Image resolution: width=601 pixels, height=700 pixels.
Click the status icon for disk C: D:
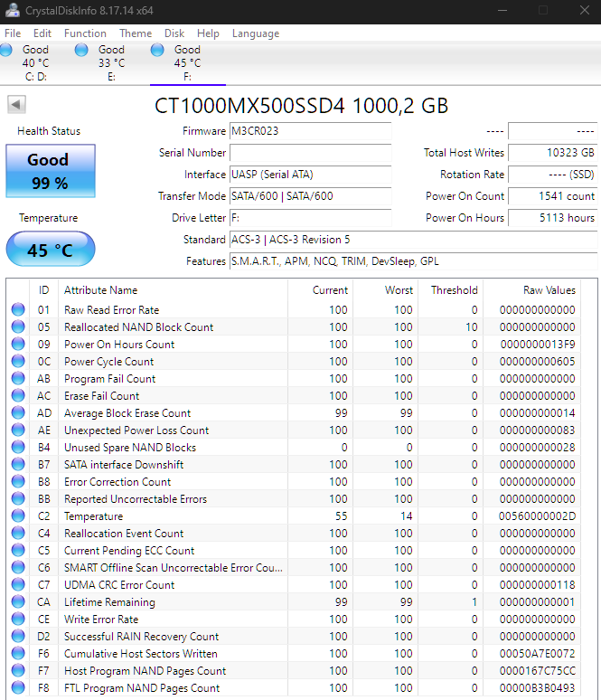pyautogui.click(x=6, y=50)
